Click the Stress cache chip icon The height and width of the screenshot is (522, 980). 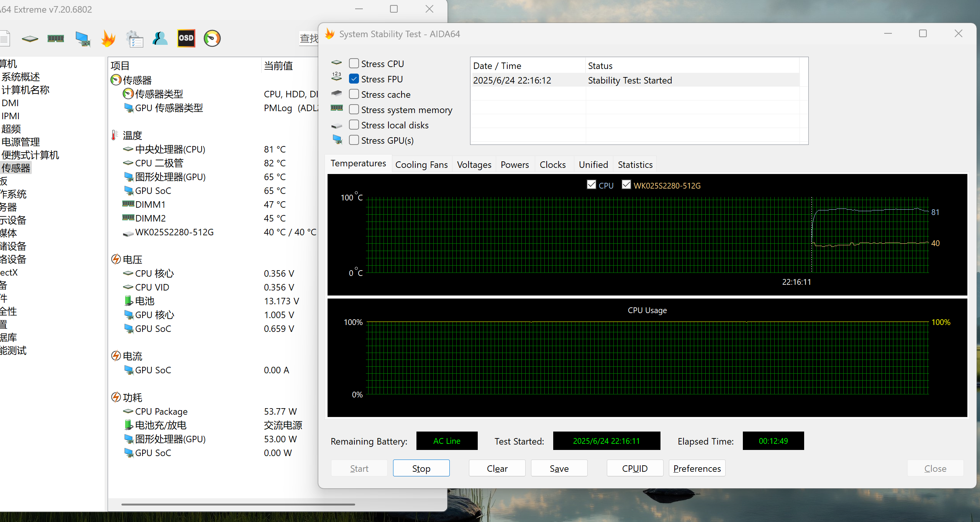coord(336,93)
